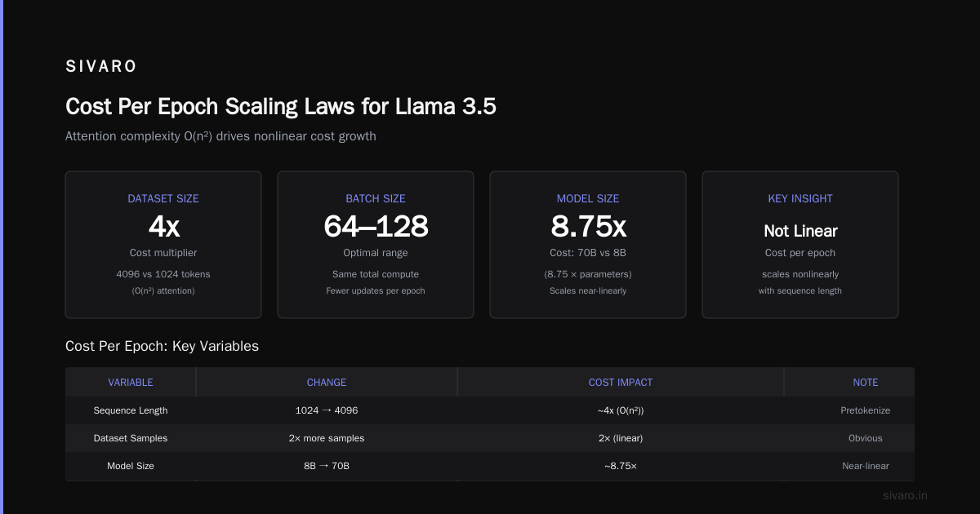Click the '1024 → 4096' cell

pyautogui.click(x=327, y=410)
